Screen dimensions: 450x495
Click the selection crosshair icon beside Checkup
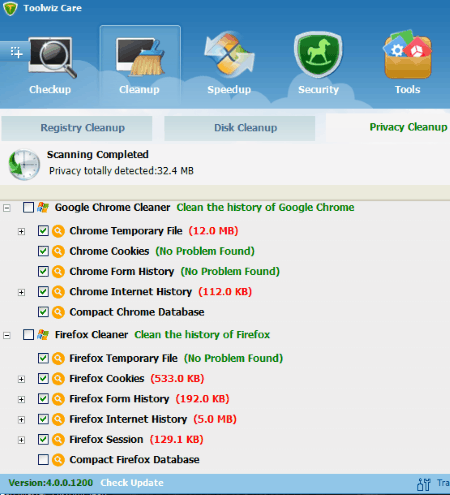[x=16, y=52]
